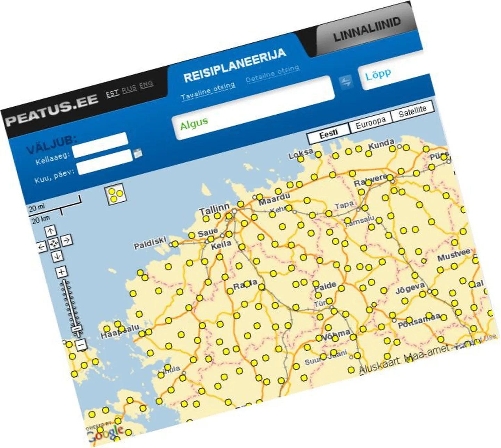Click the Google logo on map
This screenshot has width=501, height=448.
pos(105,433)
